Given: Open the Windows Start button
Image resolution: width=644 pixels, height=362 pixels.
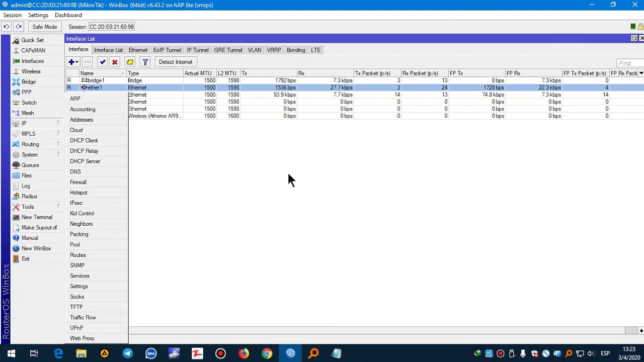Looking at the screenshot, I should (11, 353).
